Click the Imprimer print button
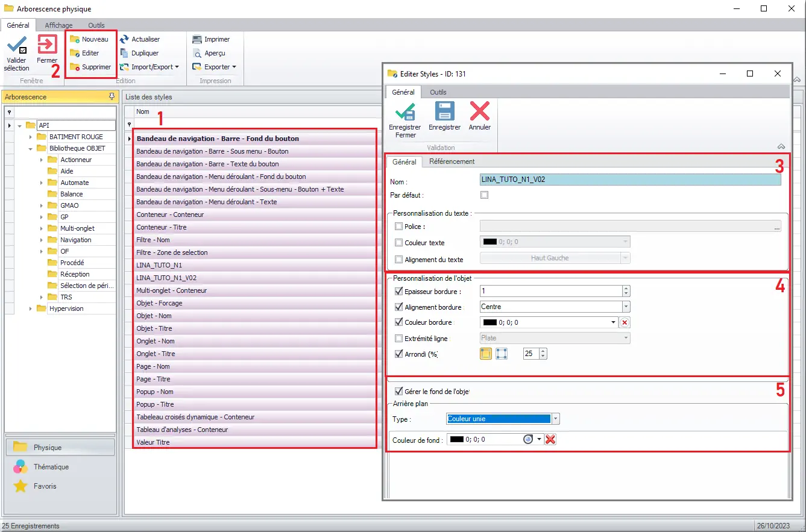The image size is (806, 532). click(211, 39)
